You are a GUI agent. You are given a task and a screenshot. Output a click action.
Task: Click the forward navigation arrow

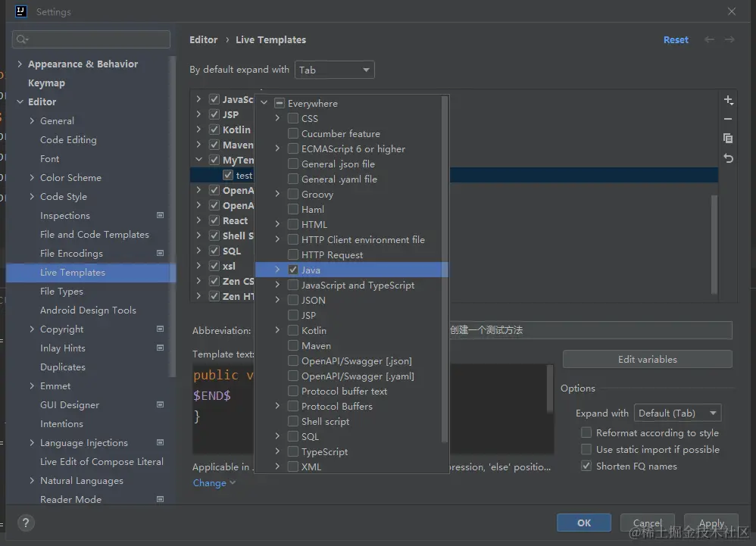coord(729,39)
